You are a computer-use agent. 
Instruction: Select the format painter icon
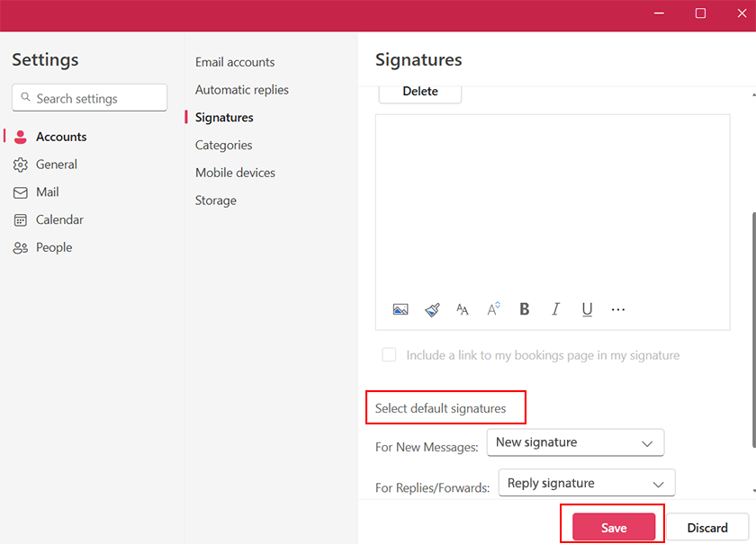point(432,309)
